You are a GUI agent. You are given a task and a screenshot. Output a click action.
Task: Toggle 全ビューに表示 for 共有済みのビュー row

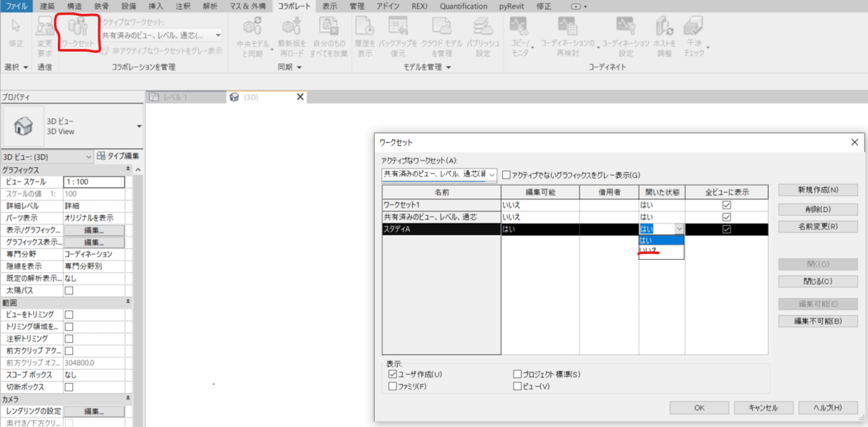pyautogui.click(x=727, y=217)
